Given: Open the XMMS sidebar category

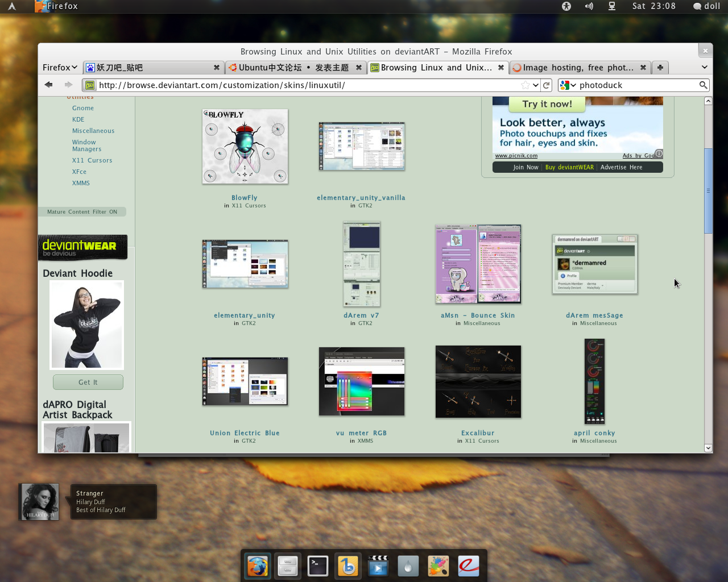Looking at the screenshot, I should pos(81,183).
